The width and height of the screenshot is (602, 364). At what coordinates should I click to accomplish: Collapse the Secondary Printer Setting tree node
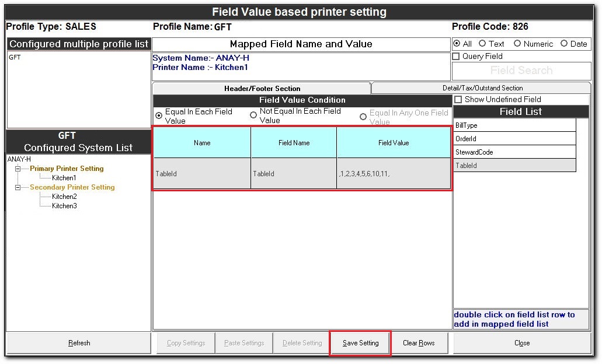18,187
